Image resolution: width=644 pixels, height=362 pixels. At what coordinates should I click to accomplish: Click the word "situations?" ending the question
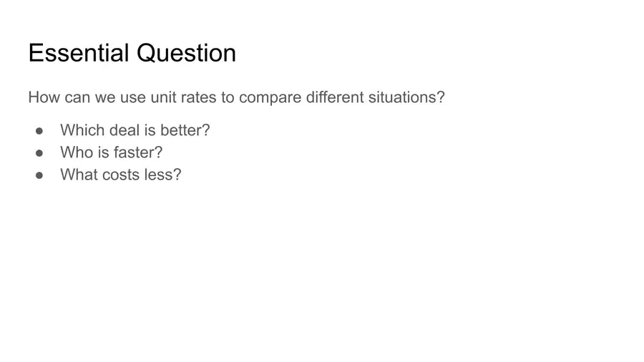(406, 97)
